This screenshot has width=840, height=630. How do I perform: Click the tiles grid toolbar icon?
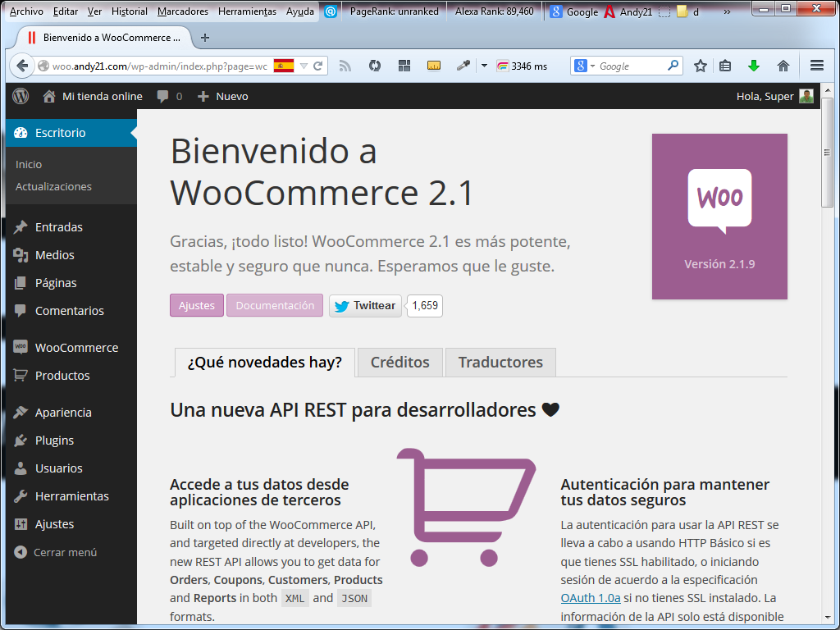click(404, 66)
